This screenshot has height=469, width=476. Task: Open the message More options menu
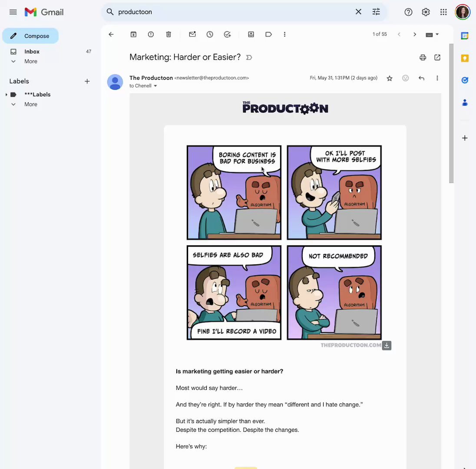tap(437, 78)
